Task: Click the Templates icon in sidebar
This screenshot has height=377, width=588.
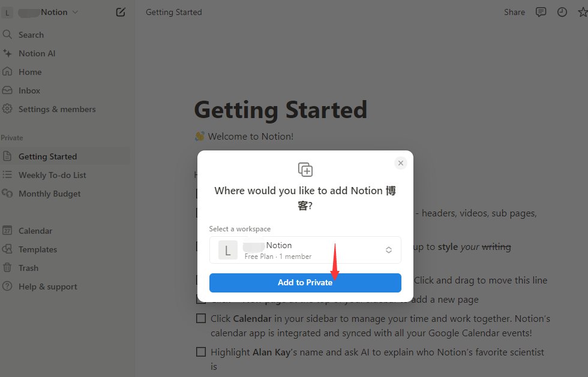Action: [x=7, y=249]
